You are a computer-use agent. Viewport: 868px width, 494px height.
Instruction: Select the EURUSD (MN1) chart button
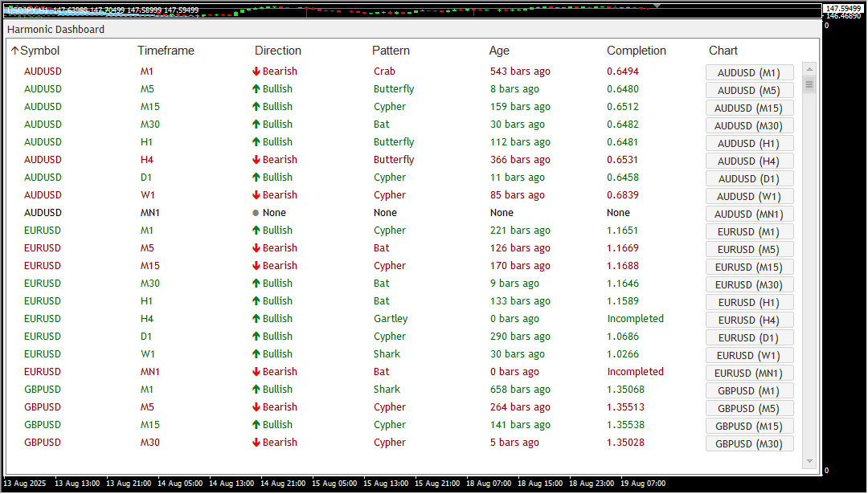coord(750,374)
